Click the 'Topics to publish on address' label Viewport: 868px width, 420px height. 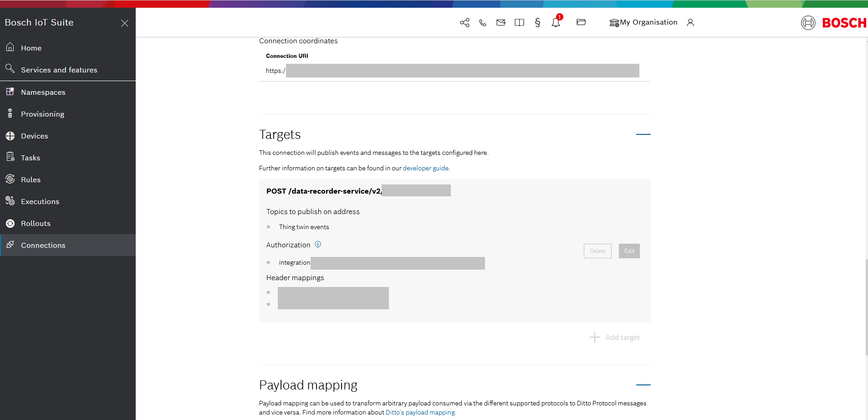[x=313, y=212]
